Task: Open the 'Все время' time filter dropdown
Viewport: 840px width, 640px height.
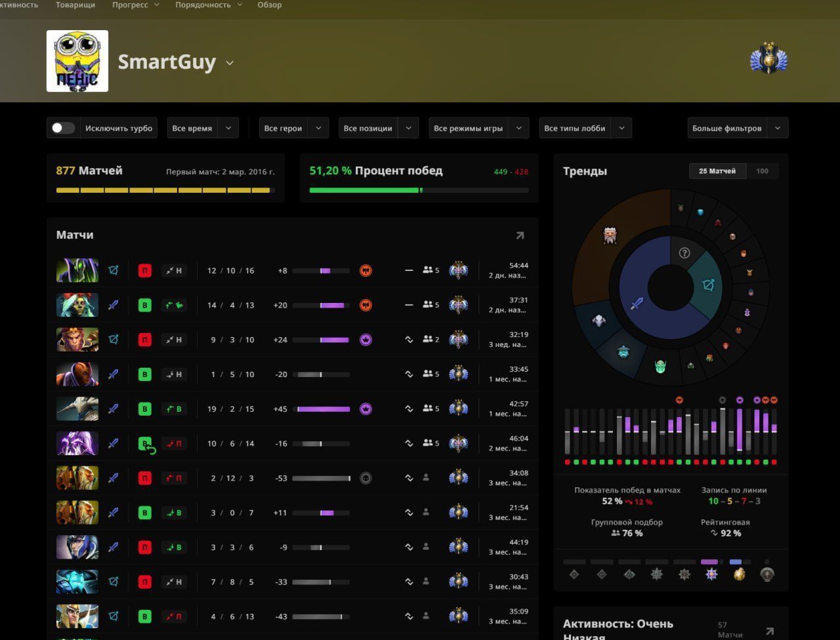Action: (202, 128)
